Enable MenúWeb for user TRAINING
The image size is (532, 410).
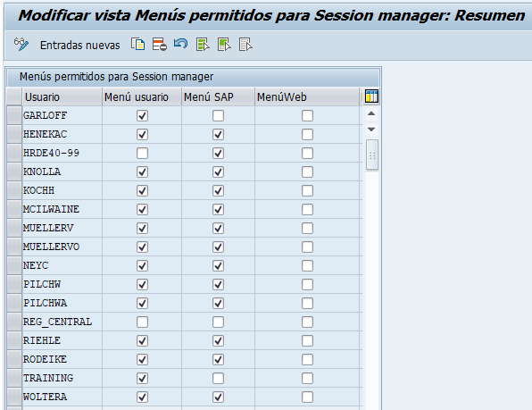point(307,378)
